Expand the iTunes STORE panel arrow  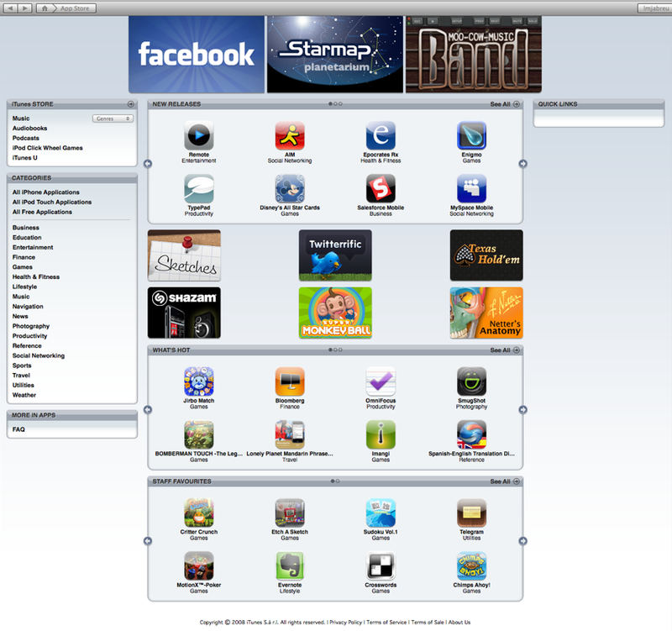[131, 104]
